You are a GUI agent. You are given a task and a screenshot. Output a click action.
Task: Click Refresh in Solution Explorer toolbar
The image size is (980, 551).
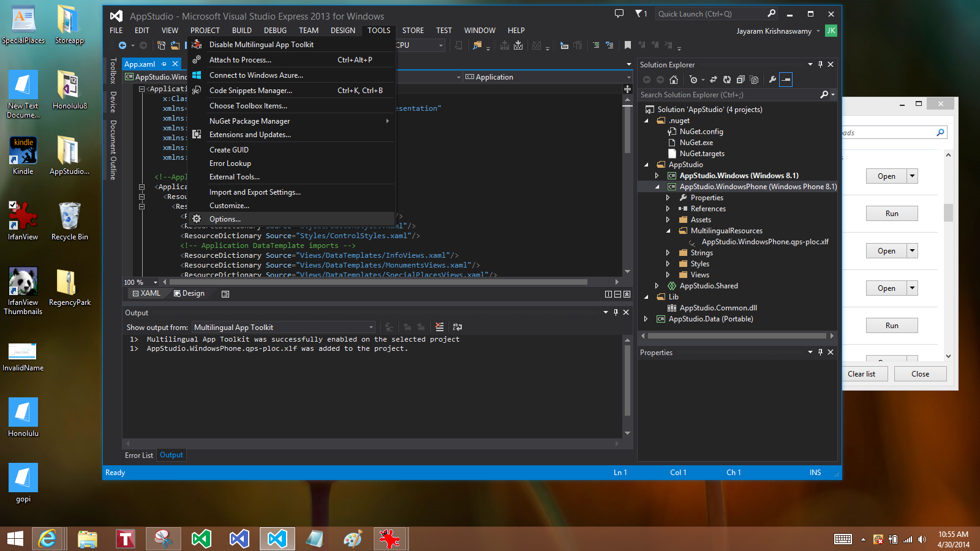click(x=726, y=80)
